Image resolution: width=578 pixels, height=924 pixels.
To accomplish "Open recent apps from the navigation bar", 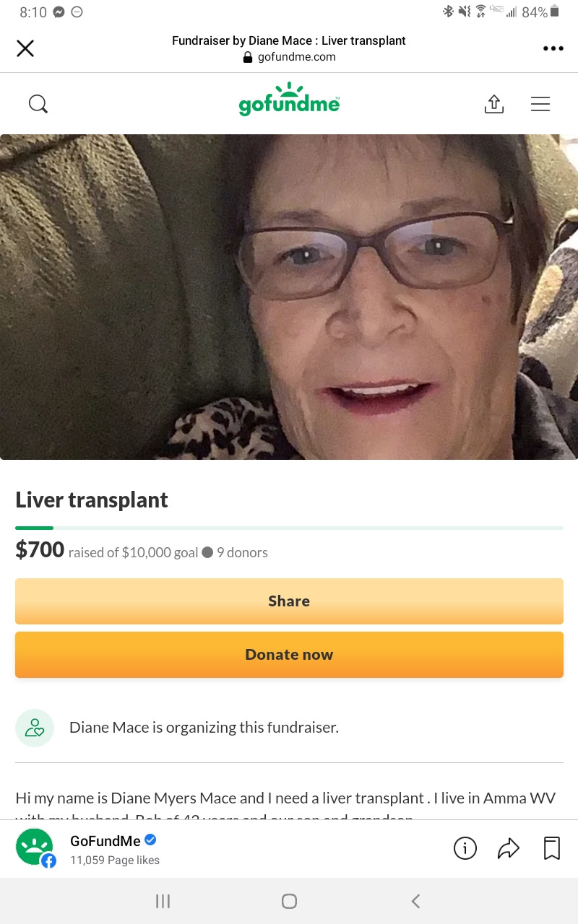I will click(163, 901).
